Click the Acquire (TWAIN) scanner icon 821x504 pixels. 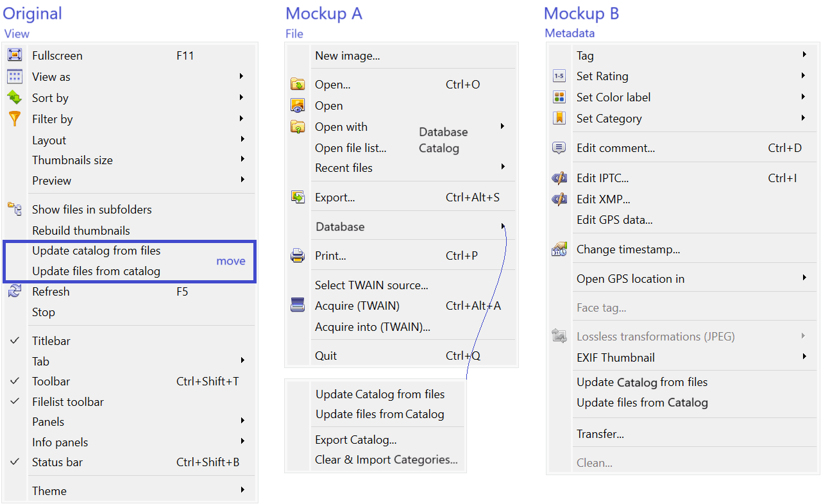pyautogui.click(x=298, y=305)
